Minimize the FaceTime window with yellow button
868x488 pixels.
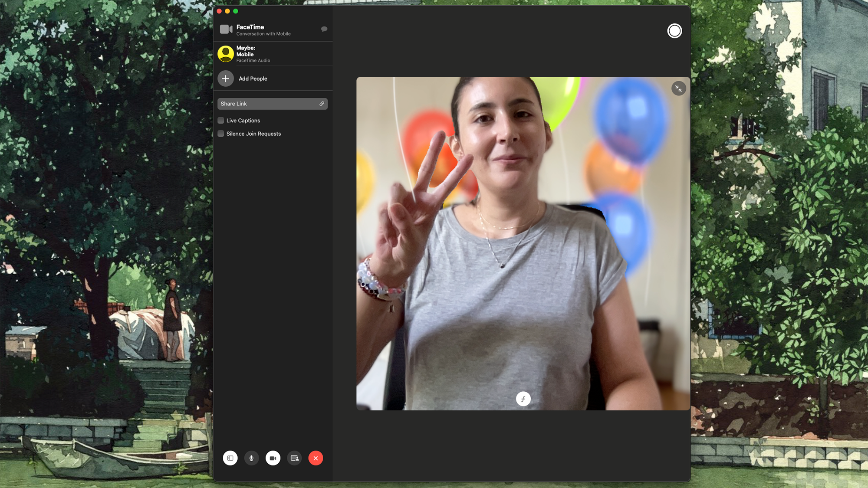tap(227, 11)
